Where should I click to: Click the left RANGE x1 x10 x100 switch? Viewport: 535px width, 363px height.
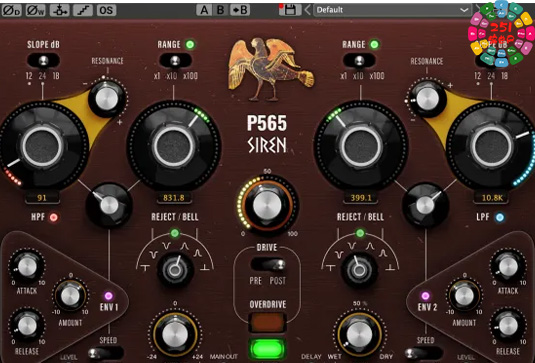click(x=175, y=61)
